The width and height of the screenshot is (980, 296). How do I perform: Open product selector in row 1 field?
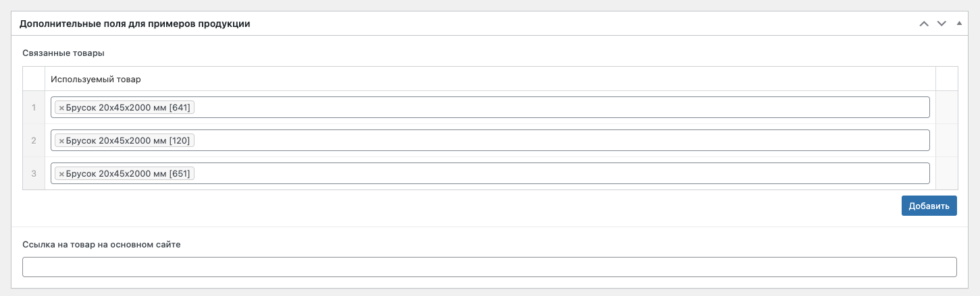[x=561, y=107]
